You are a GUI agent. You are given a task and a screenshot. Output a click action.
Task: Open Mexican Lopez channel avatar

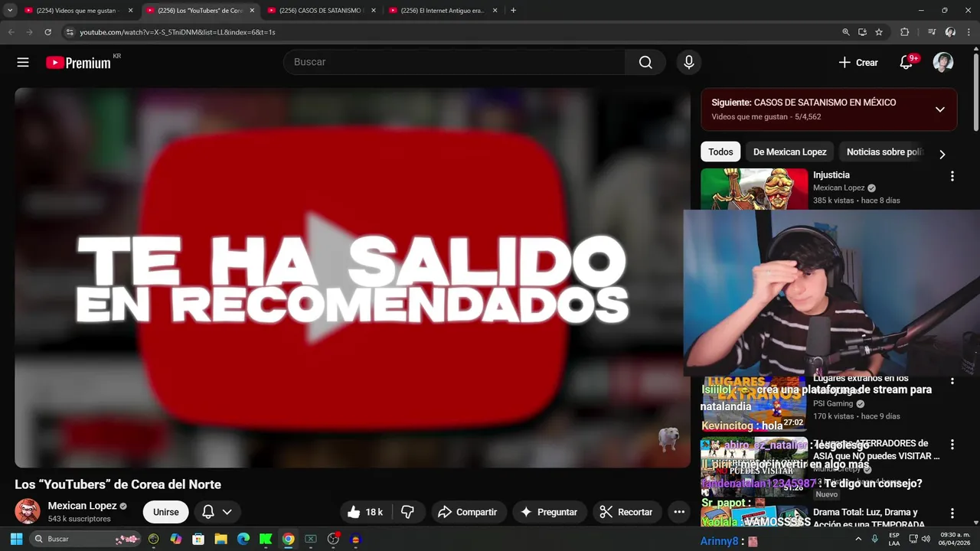28,511
